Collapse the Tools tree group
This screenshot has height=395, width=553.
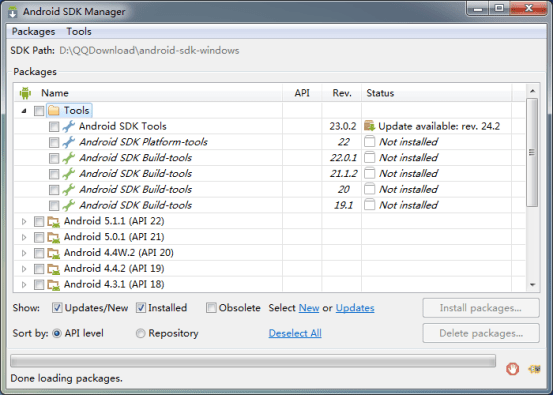tap(24, 111)
